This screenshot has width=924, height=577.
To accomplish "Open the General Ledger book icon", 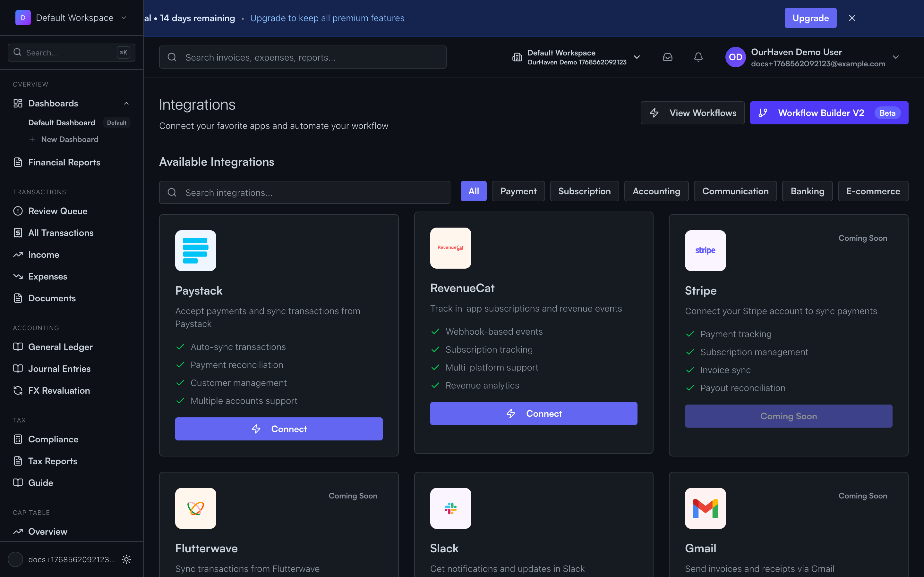I will (18, 347).
